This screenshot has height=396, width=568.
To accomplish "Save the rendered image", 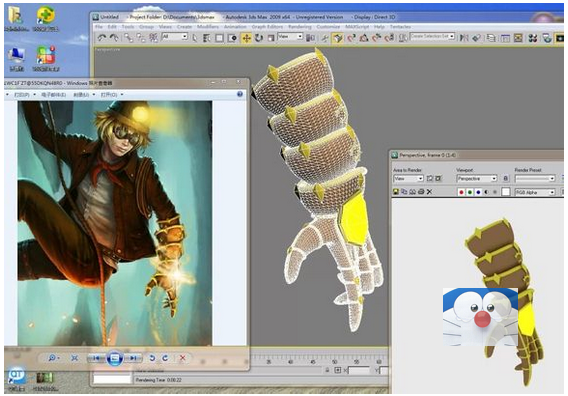I will pos(396,192).
